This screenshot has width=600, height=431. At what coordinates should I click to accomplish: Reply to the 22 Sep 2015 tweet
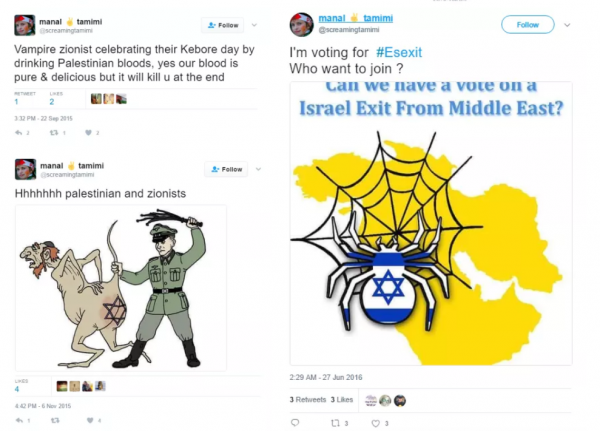[18, 133]
